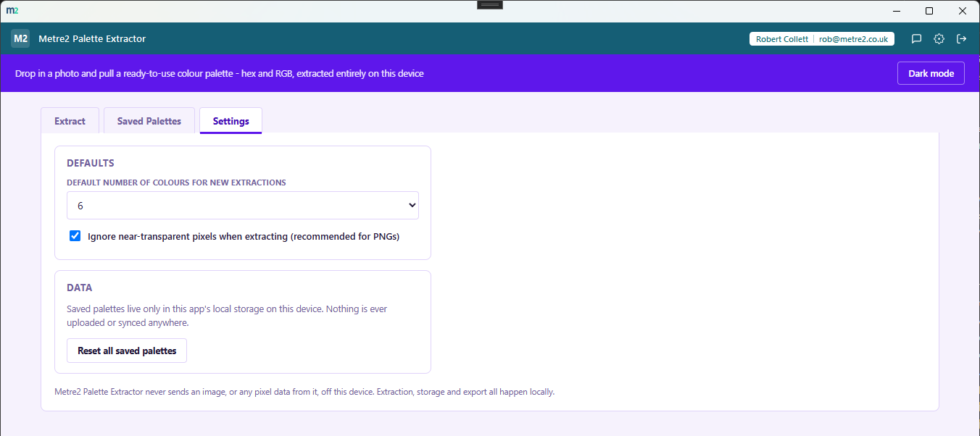Click the rob@metre2.co.uk email address
Viewport: 980px width, 436px height.
pyautogui.click(x=853, y=39)
